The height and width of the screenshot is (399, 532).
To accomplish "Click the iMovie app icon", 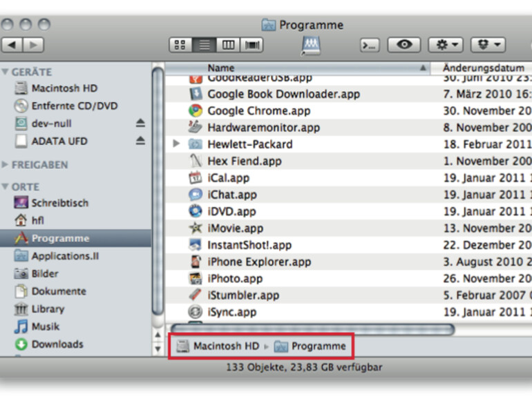I will [x=196, y=228].
